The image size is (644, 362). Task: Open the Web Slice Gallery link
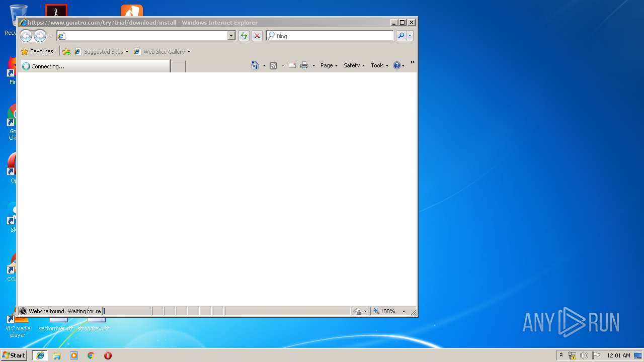(x=159, y=51)
